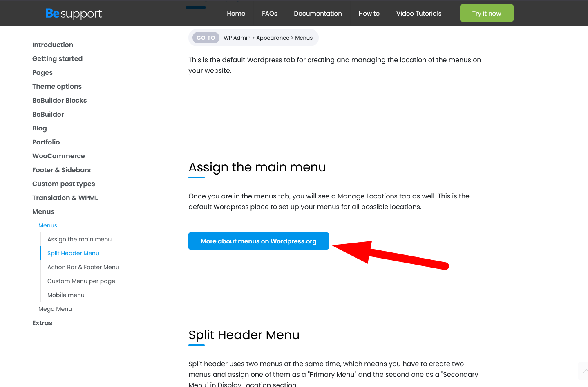Jump to Assign the main menu in the sidebar
This screenshot has height=387, width=588.
tap(79, 239)
